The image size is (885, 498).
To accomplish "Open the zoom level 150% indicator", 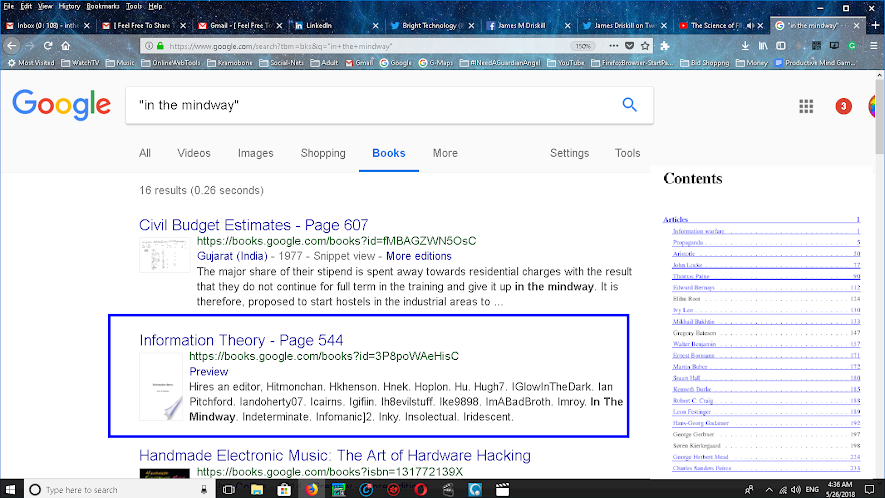I will (583, 46).
